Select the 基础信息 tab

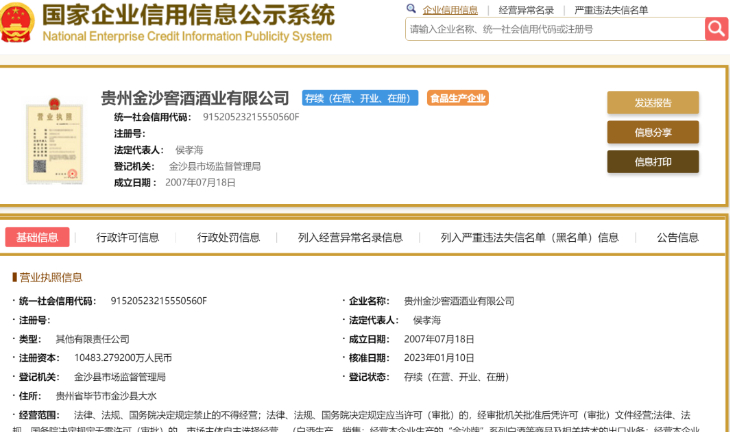point(37,237)
